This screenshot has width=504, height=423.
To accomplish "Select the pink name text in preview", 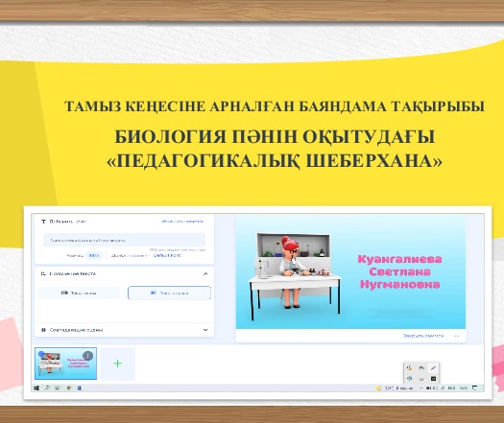I will (x=400, y=271).
